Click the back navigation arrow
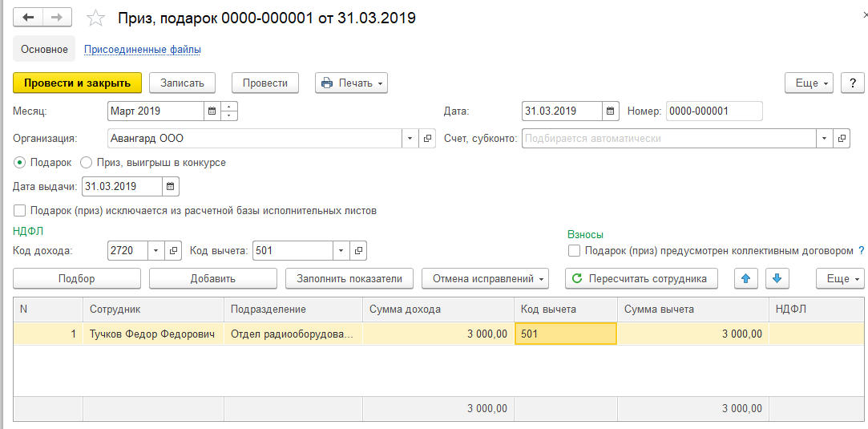Image resolution: width=868 pixels, height=429 pixels. pos(28,18)
